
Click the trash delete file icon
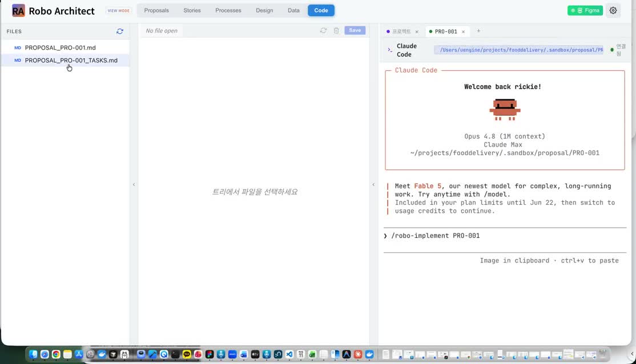tap(336, 30)
